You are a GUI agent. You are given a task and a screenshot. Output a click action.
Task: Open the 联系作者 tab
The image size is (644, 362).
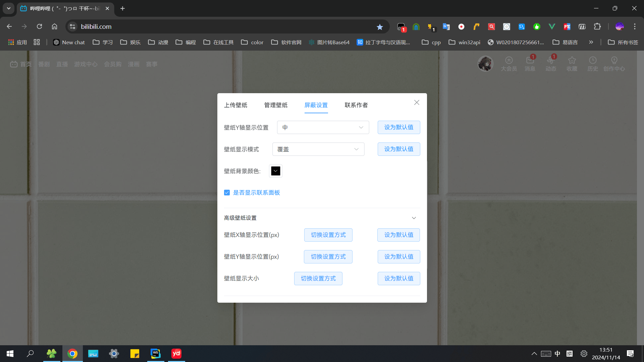tap(356, 105)
